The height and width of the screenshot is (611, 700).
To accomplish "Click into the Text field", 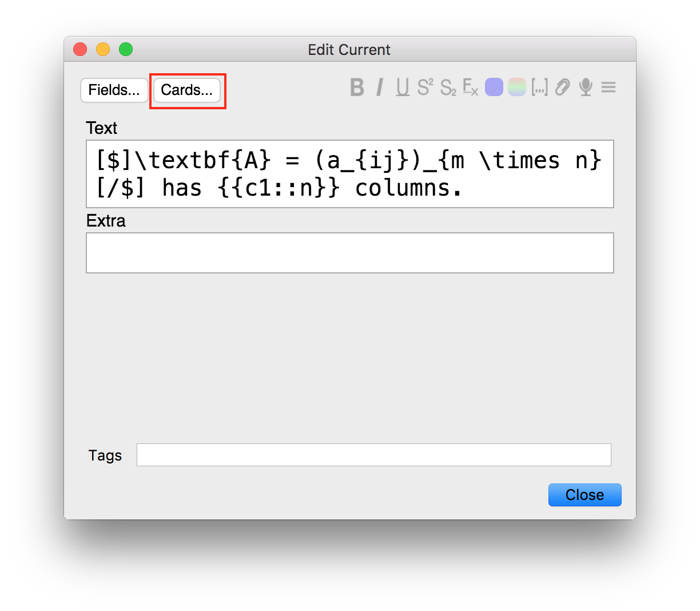I will pyautogui.click(x=349, y=174).
